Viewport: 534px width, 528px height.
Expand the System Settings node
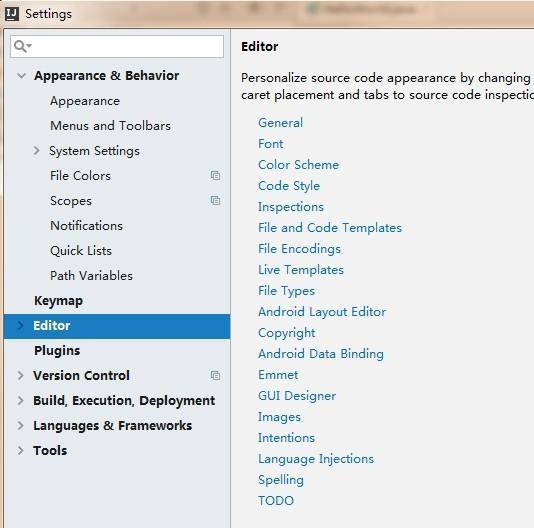[x=36, y=151]
